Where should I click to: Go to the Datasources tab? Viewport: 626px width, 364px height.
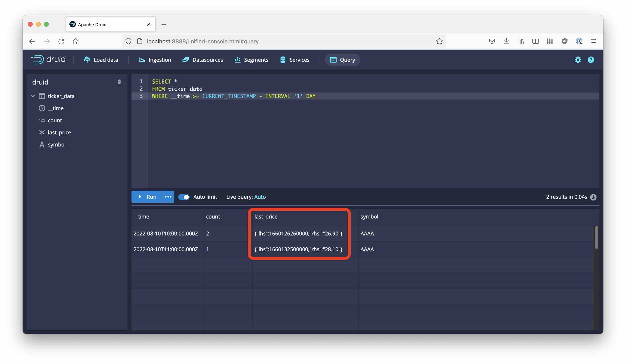pyautogui.click(x=203, y=60)
